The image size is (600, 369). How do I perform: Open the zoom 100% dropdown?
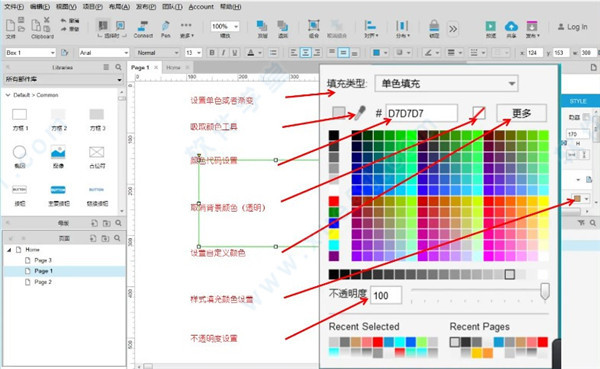point(225,26)
